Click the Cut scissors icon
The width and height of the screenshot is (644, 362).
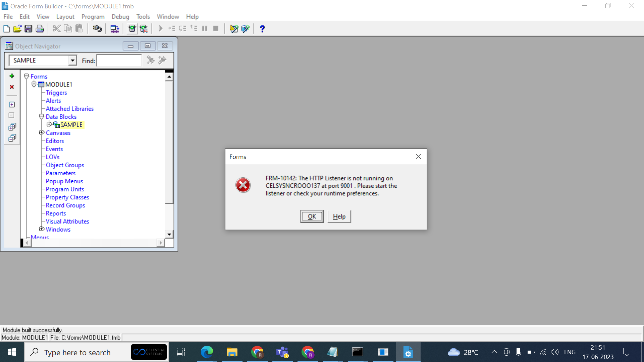click(x=57, y=29)
